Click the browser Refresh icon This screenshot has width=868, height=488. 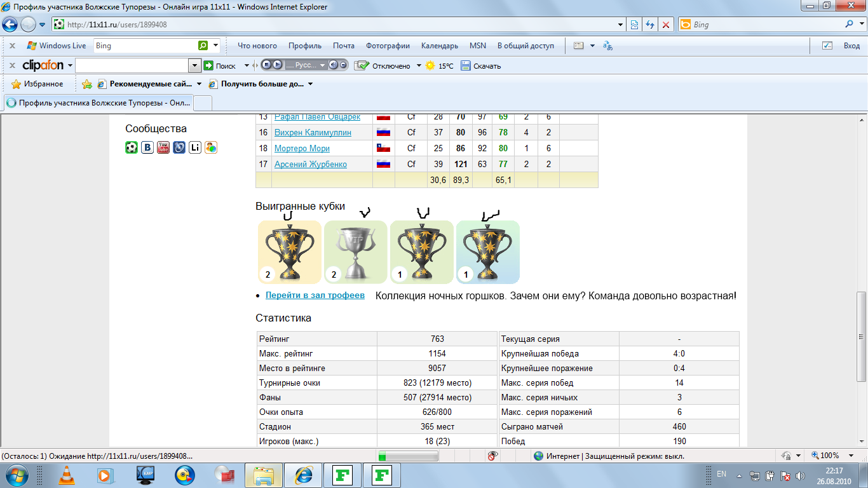[x=650, y=25]
